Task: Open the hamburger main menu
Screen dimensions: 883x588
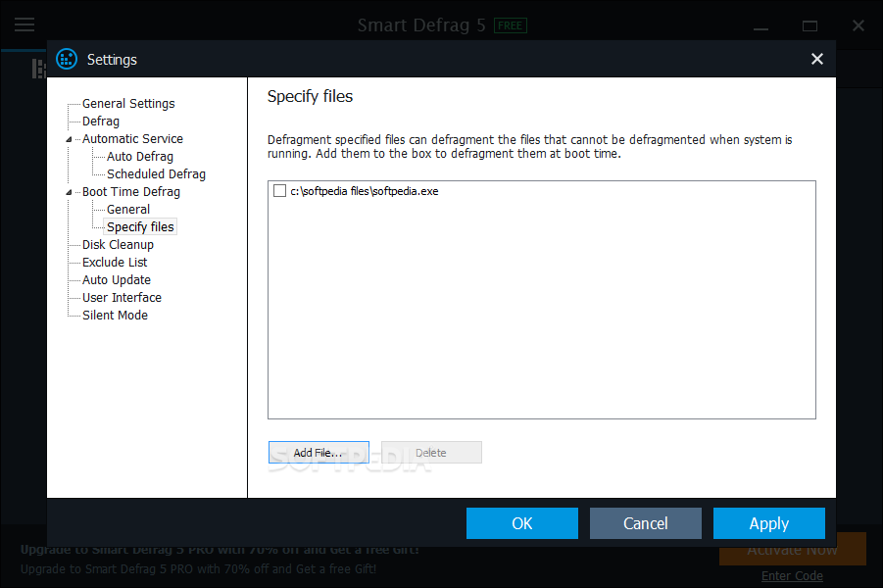Action: click(x=25, y=24)
